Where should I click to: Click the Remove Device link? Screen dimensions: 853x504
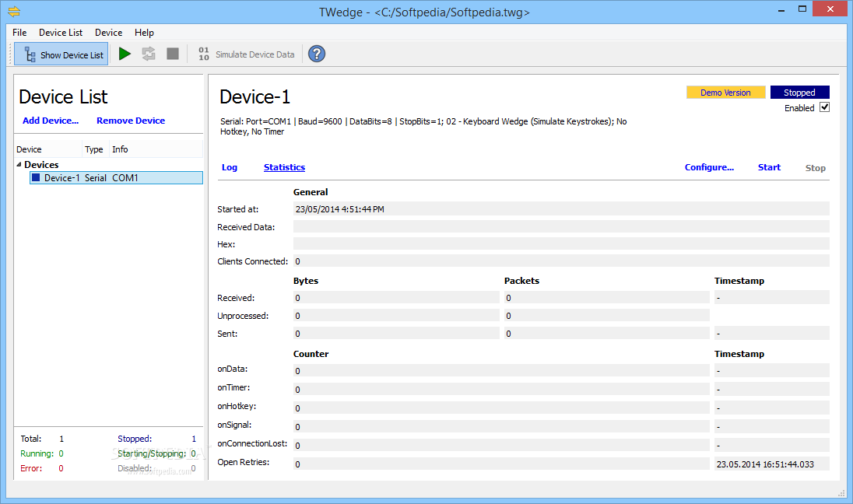(x=131, y=121)
